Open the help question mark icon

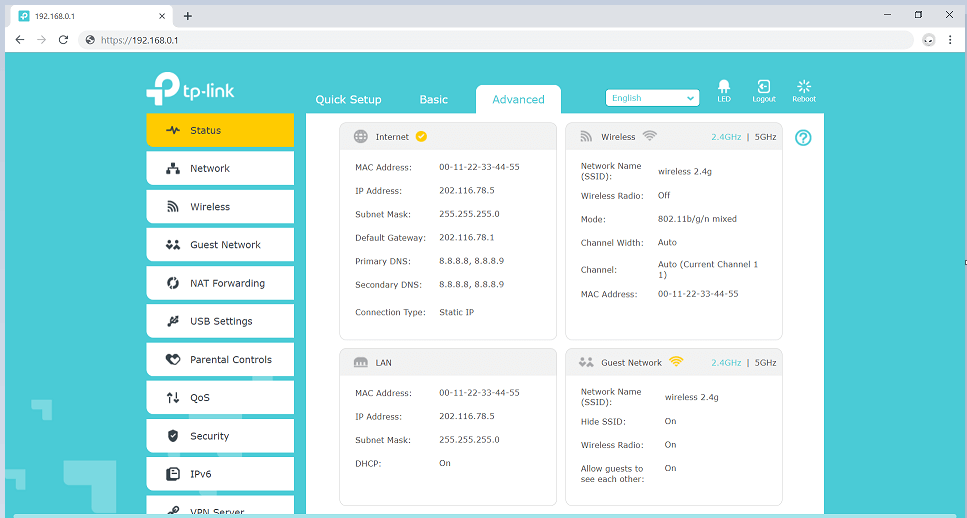[803, 138]
